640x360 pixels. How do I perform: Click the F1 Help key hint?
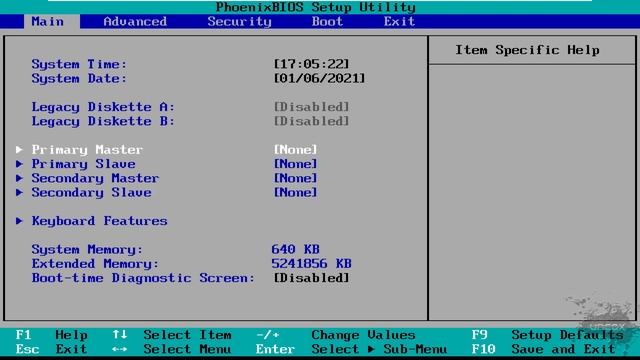pos(51,335)
